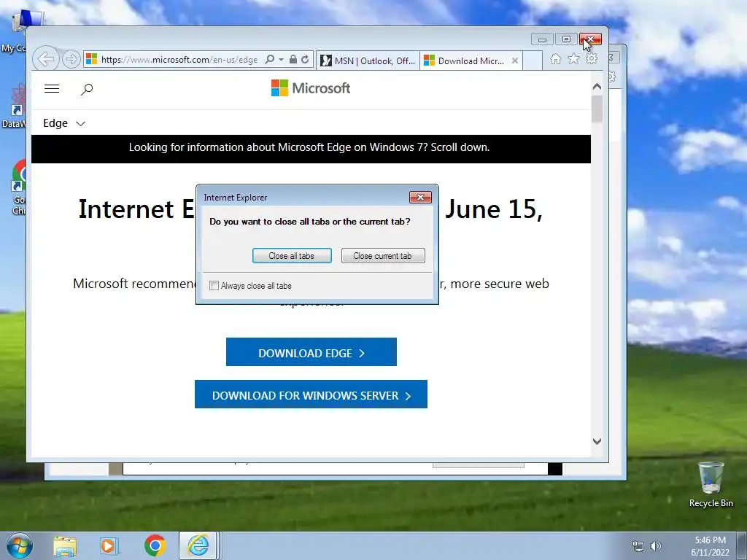The width and height of the screenshot is (747, 560).
Task: Click the network icon in the system tray
Action: pos(638,546)
